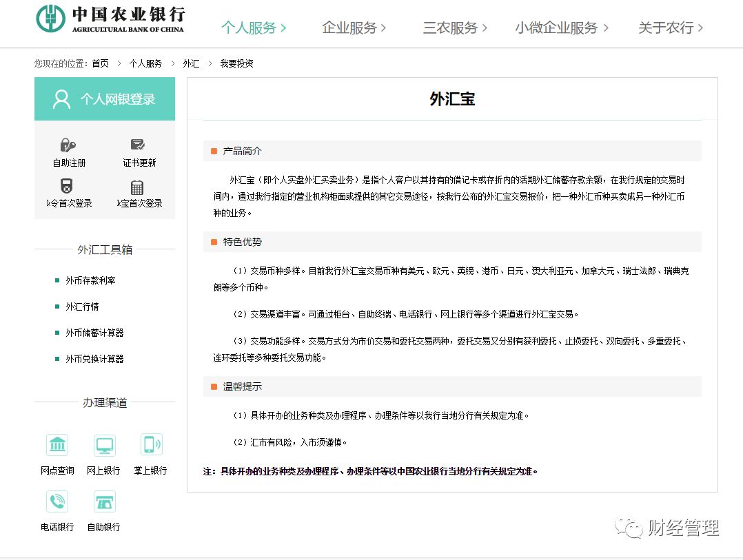The width and height of the screenshot is (743, 560).
Task: Click the 自助注册 key icon
Action: [68, 145]
